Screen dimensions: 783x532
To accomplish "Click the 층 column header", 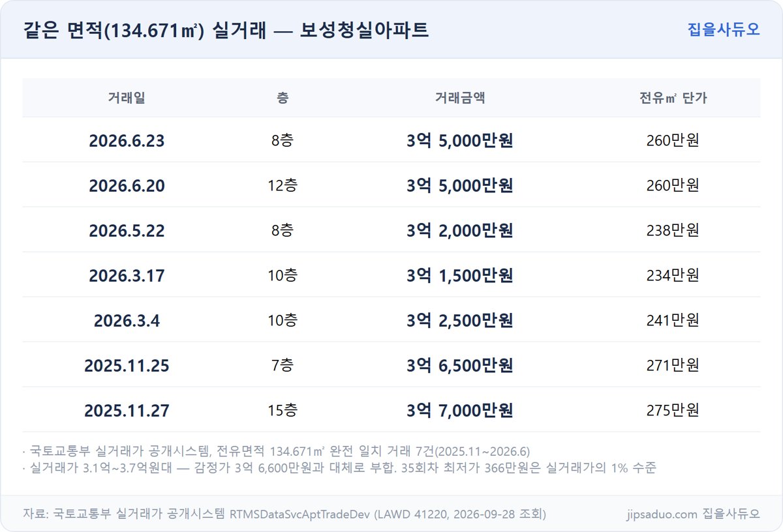I will (x=283, y=98).
